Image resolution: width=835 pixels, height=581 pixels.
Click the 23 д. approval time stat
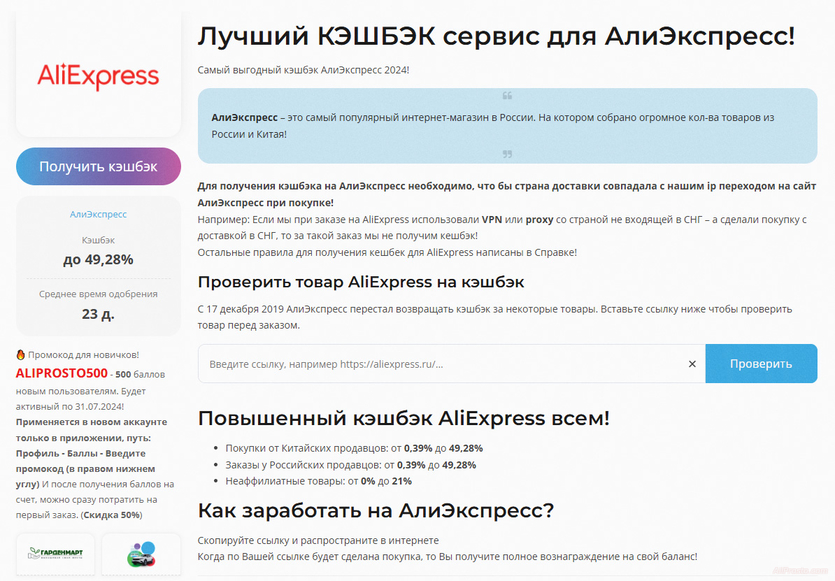pyautogui.click(x=97, y=315)
